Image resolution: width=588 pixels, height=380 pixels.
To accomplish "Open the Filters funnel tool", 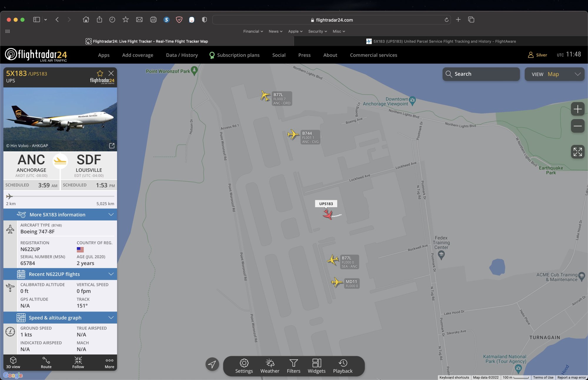I will click(293, 366).
